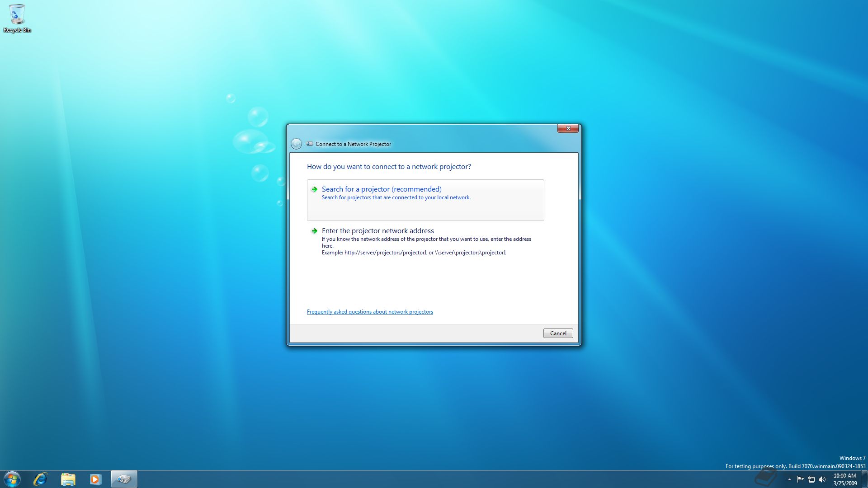Click green arrow beside Enter the projector address
Viewport: 868px width, 488px height.
pyautogui.click(x=314, y=231)
